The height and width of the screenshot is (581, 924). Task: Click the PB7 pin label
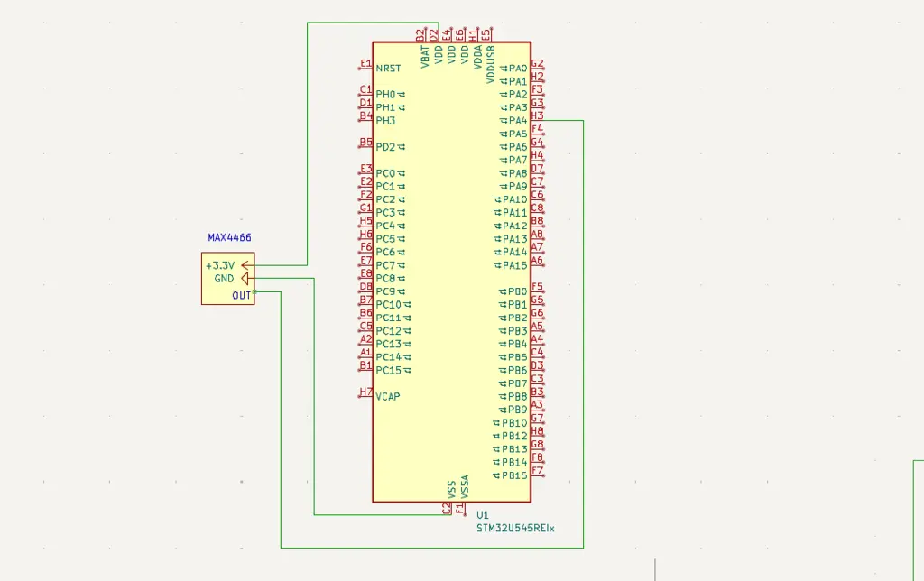[x=517, y=383]
